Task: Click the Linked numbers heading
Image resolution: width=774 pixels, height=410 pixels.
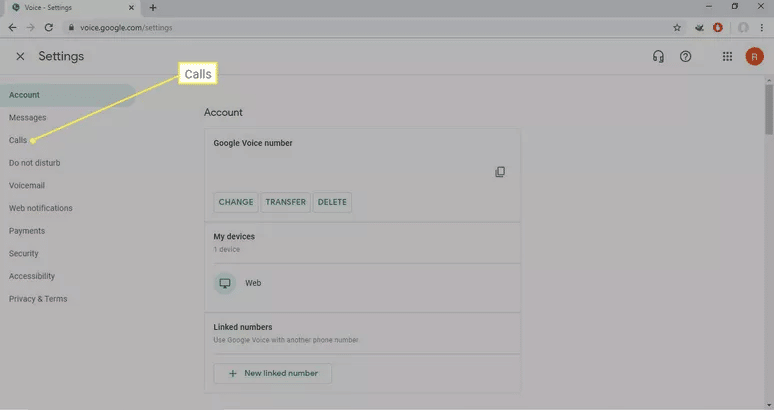Action: click(242, 327)
